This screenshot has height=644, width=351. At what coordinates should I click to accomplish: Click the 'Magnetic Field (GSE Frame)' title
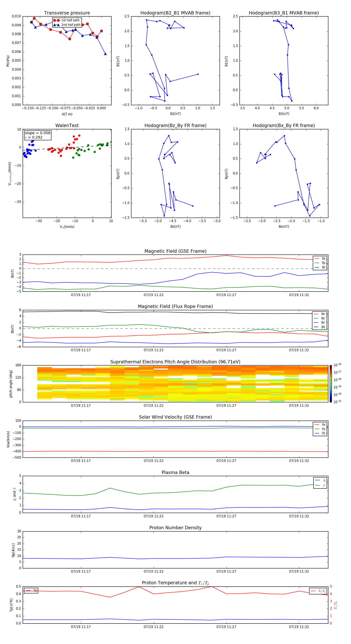click(x=175, y=251)
